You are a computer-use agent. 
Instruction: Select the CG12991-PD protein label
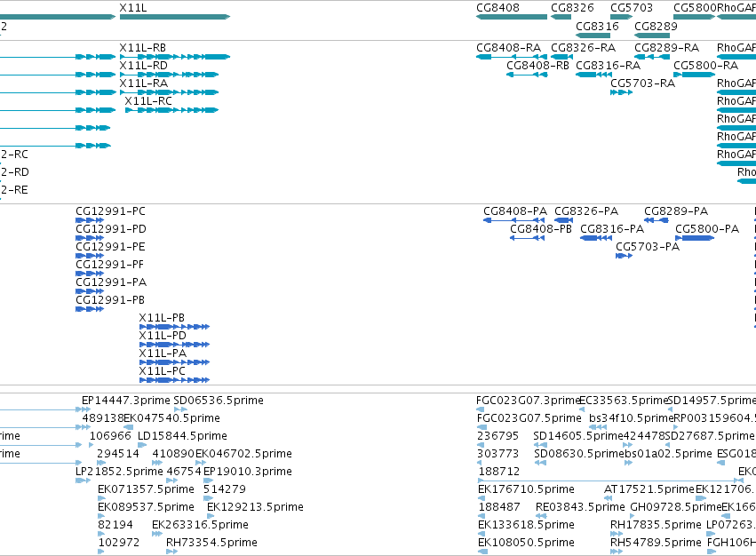[x=111, y=229]
